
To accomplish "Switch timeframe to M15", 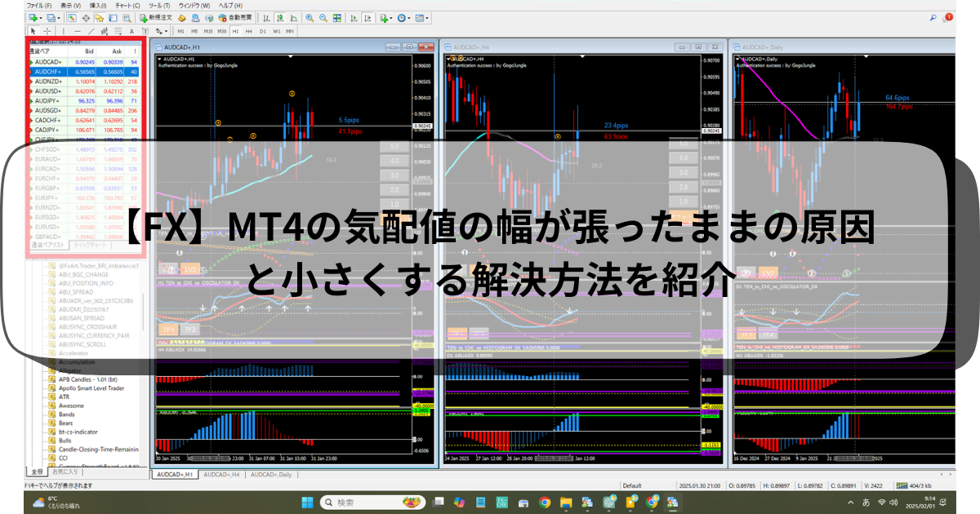I will 208,31.
